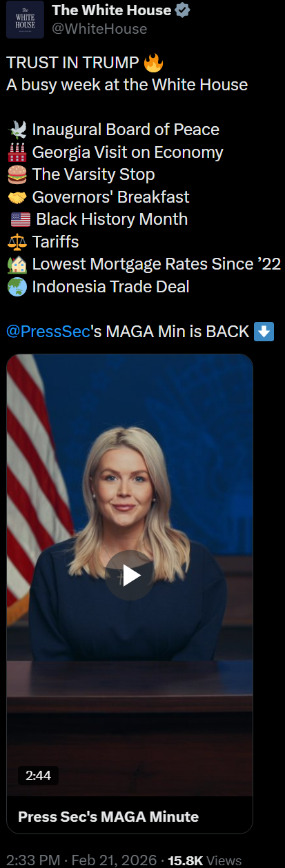Click the scales emoji next to Tariffs
Image resolution: width=285 pixels, height=868 pixels.
[x=18, y=242]
